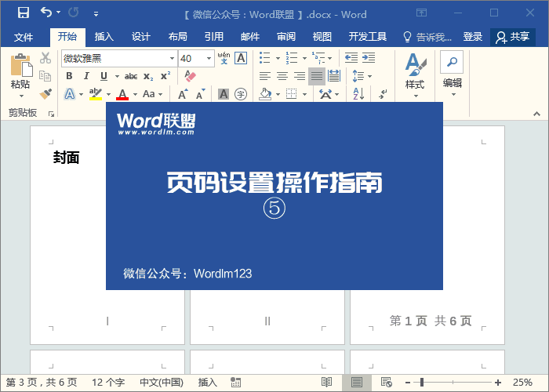Click the character border A icon
The width and height of the screenshot is (549, 392).
click(241, 58)
